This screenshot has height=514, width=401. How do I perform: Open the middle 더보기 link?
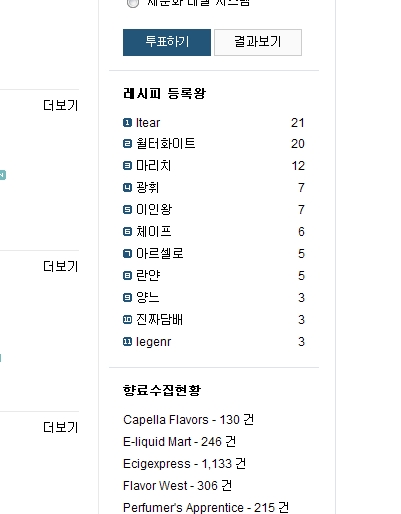pos(61,266)
